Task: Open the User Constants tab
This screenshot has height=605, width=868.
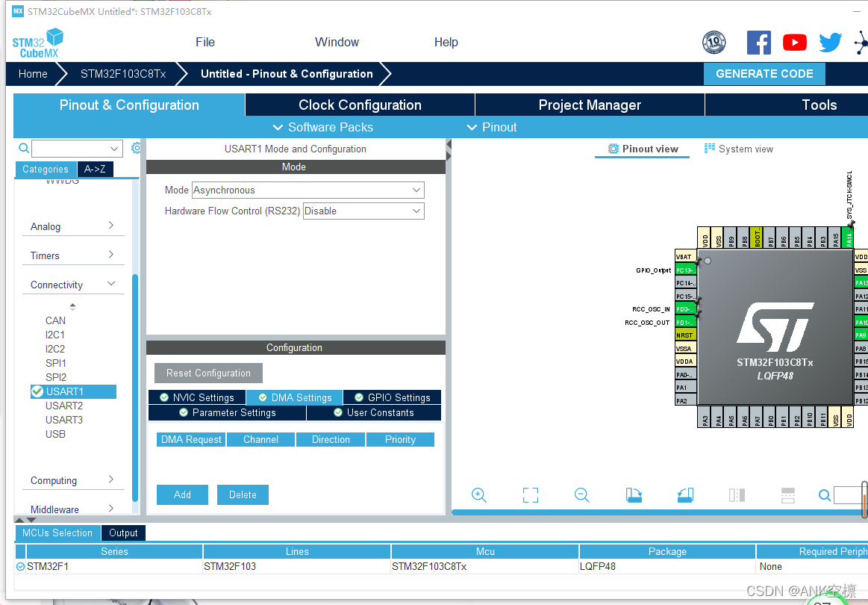Action: coord(374,413)
